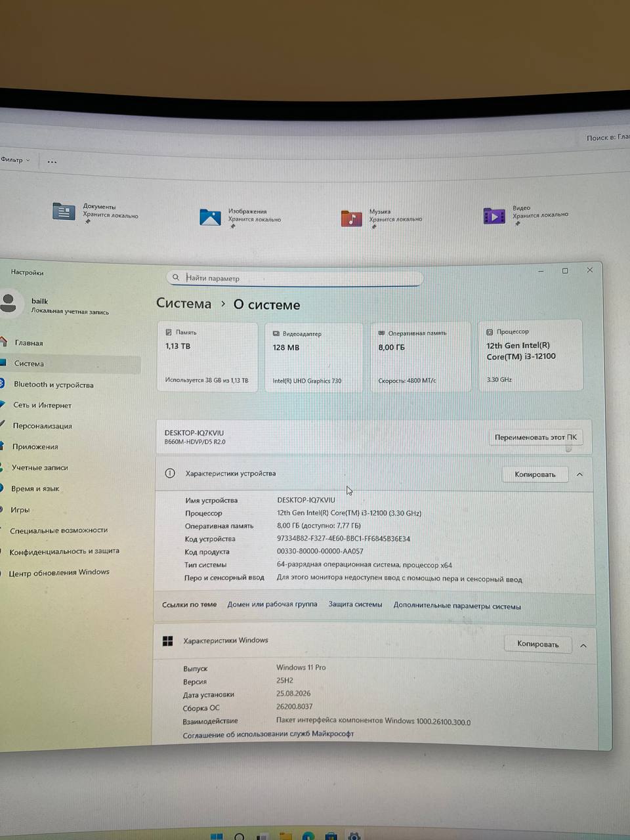Open Соглашение об использовании служб Майкрософт link
The width and height of the screenshot is (630, 840).
click(268, 734)
